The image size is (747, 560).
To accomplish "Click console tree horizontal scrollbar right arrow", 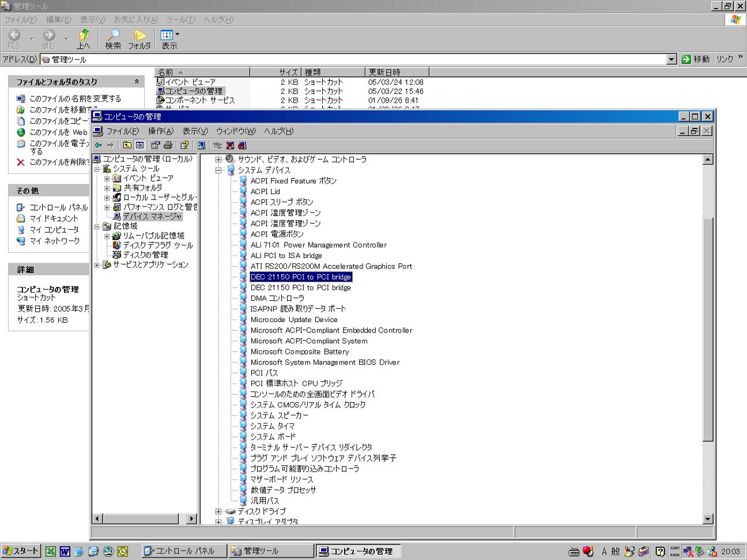I will (x=191, y=519).
